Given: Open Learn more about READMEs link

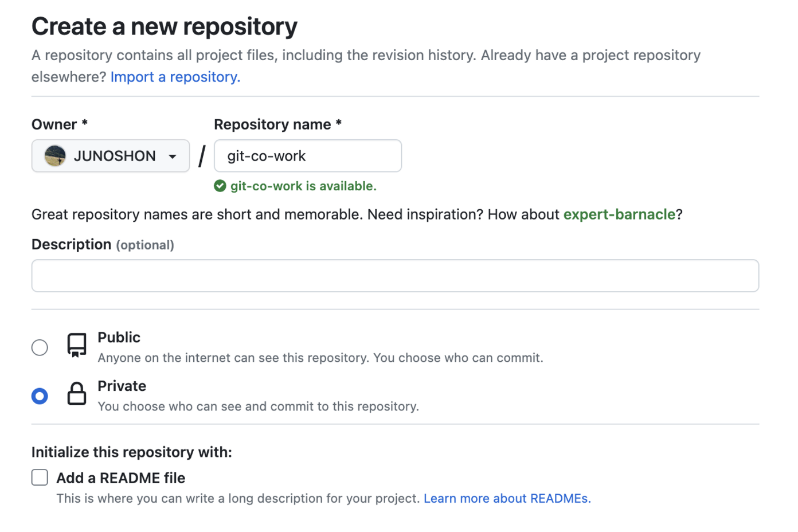Looking at the screenshot, I should click(x=507, y=499).
